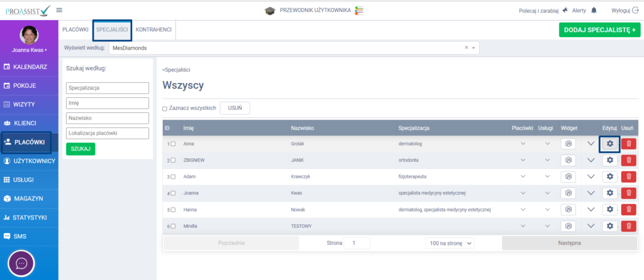Click the edit gear icon for Anna Grolak
Image resolution: width=644 pixels, height=280 pixels.
609,144
